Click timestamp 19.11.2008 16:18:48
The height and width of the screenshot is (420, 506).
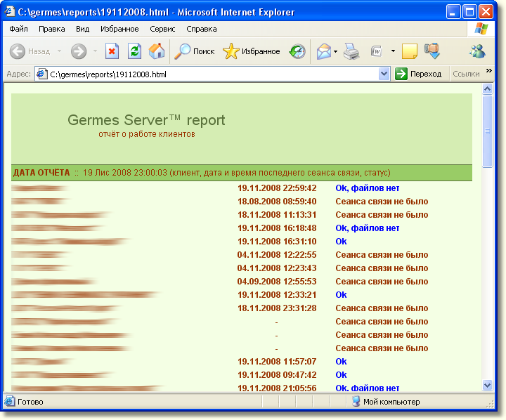click(x=277, y=228)
